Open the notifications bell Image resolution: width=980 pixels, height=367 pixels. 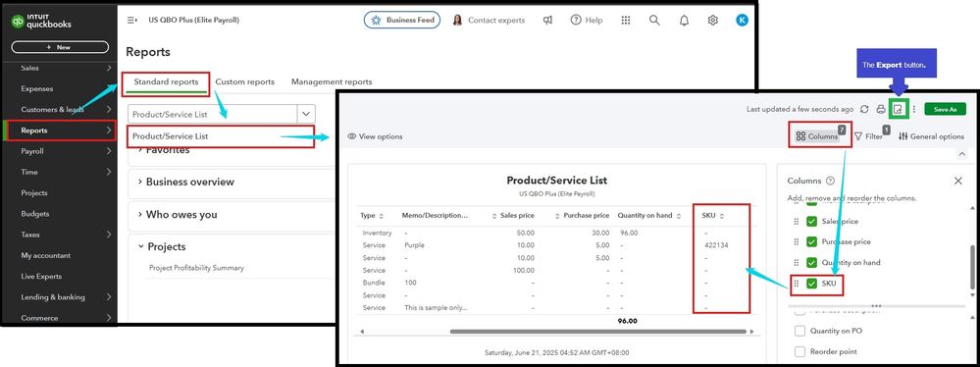click(684, 20)
